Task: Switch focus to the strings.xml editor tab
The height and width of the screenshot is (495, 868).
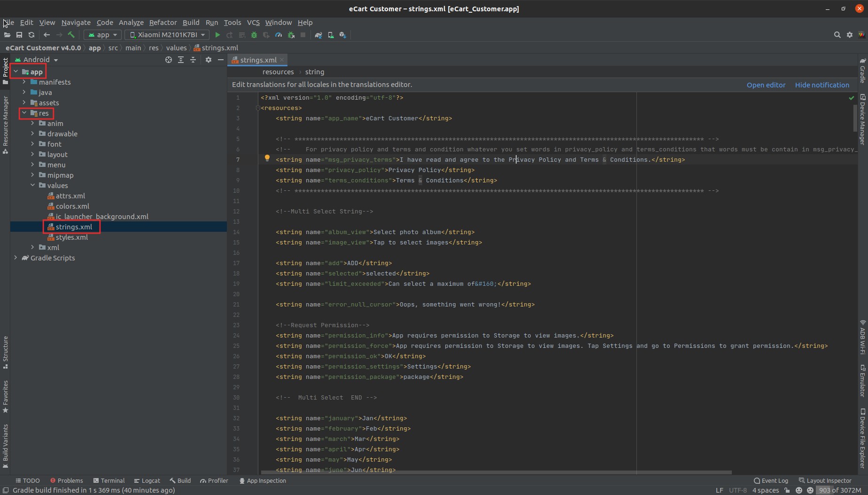Action: click(257, 60)
